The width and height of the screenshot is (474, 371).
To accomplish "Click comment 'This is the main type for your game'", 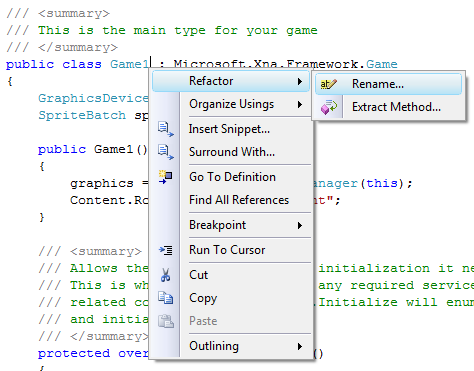I will pos(178,30).
